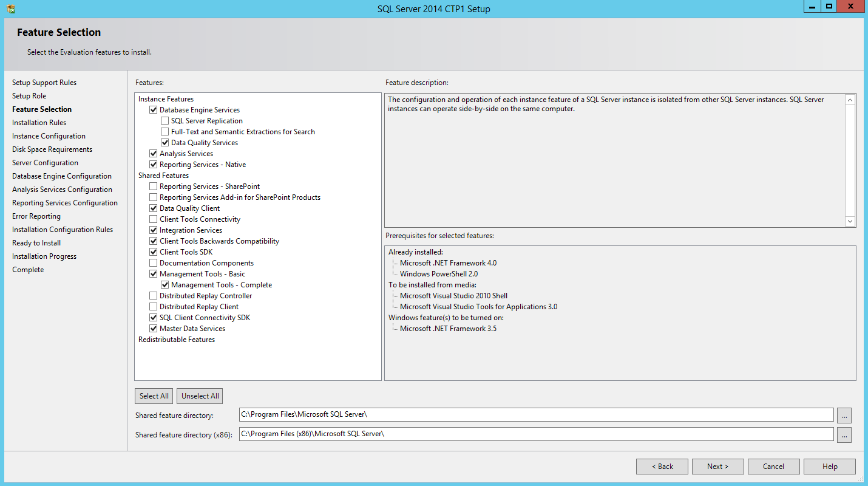
Task: Browse for shared feature directory (x86)
Action: (x=844, y=435)
